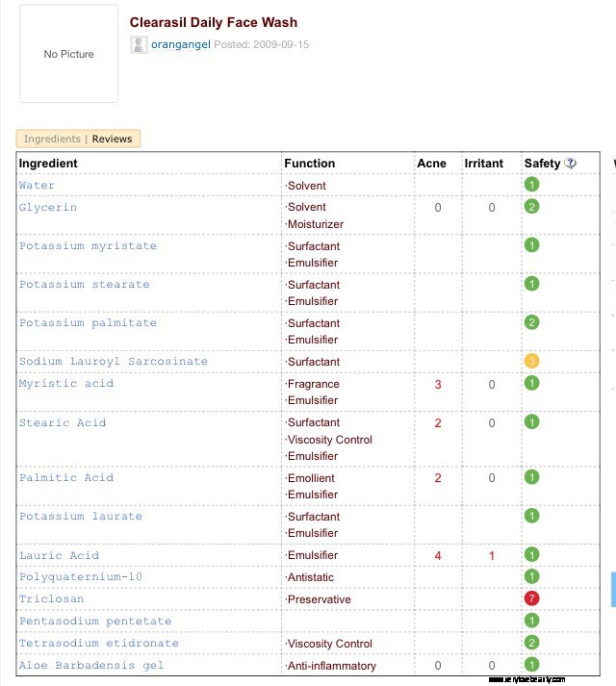Click the safety badge for Palmitic Acid
Viewport: 616px width, 686px height.
coord(531,477)
